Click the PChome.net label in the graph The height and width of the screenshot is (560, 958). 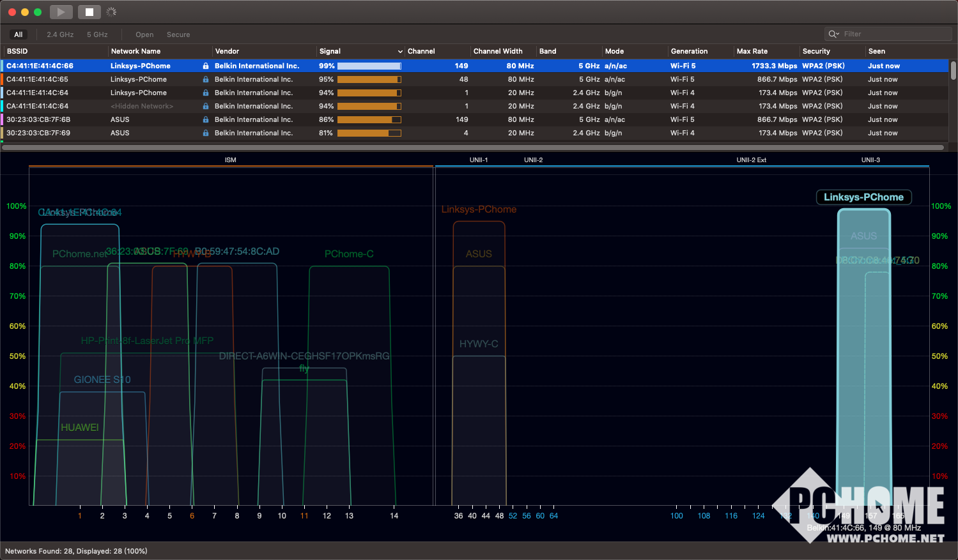(x=80, y=254)
